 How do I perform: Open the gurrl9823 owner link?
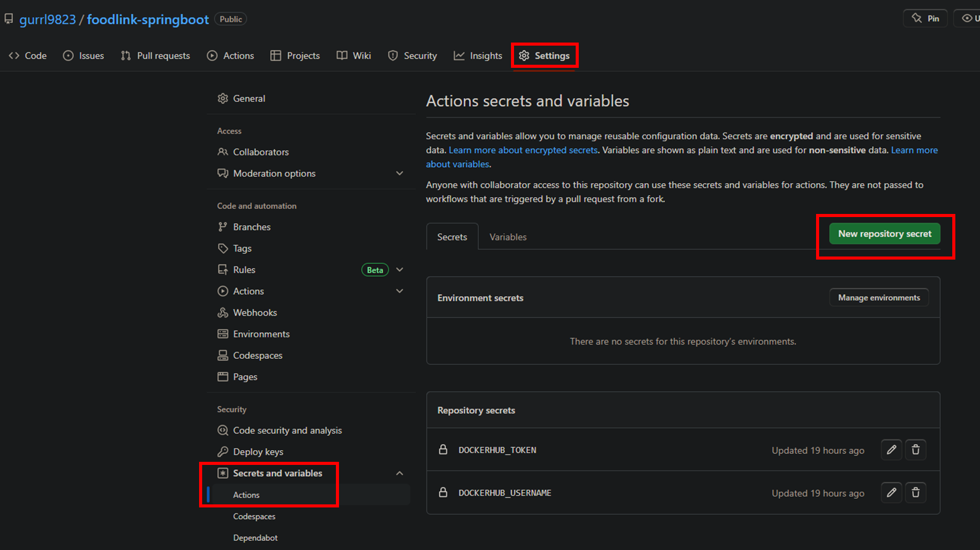[x=47, y=19]
